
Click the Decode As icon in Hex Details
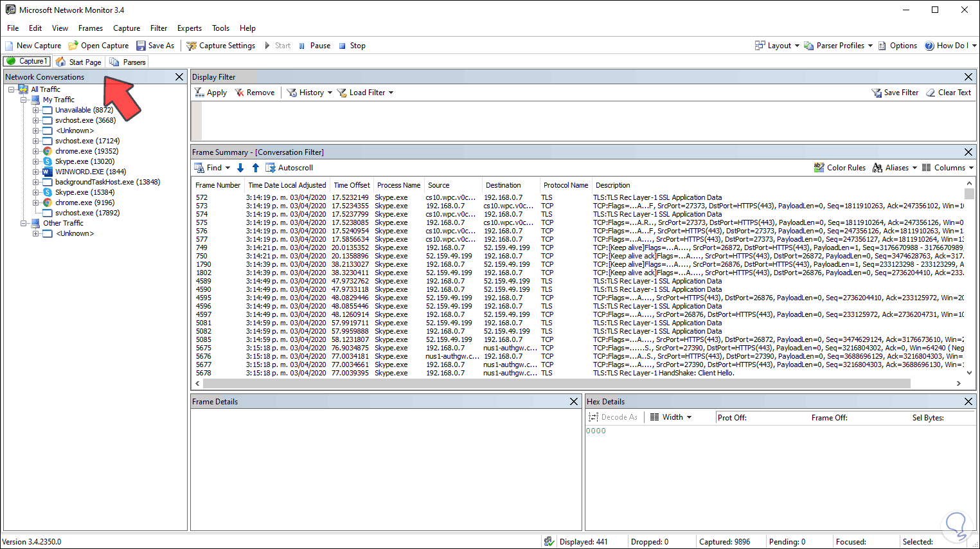click(593, 417)
